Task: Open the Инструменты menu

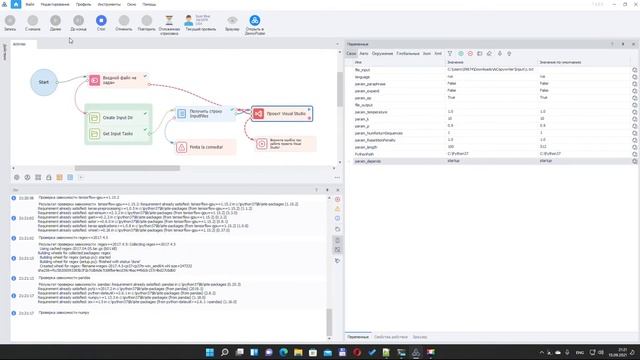Action: tap(109, 4)
